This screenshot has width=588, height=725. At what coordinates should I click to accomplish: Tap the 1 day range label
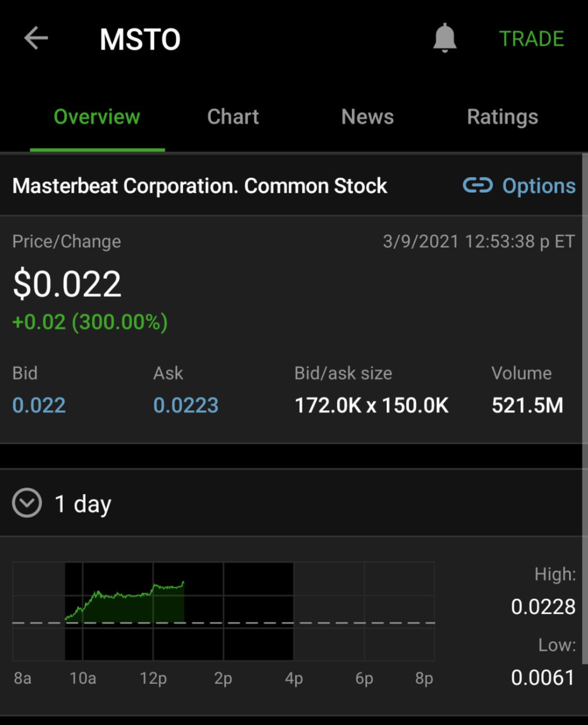(x=83, y=504)
